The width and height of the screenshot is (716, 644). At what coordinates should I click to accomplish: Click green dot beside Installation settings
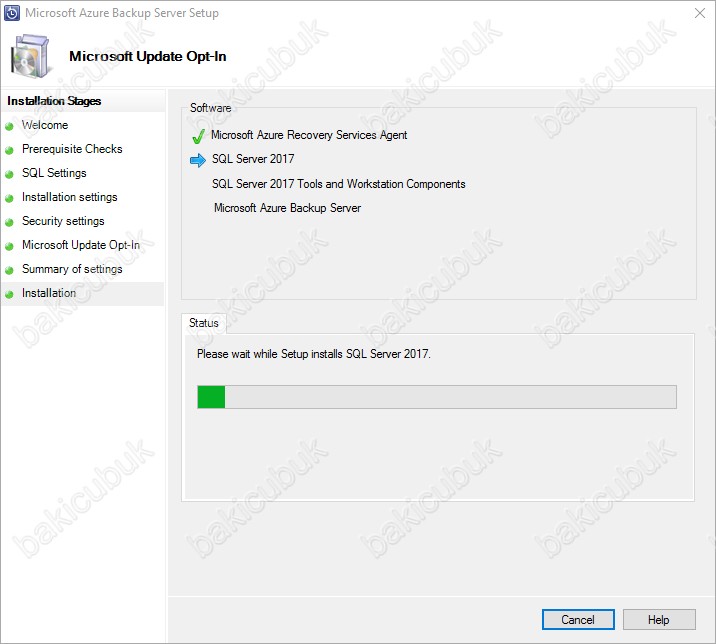[9, 199]
